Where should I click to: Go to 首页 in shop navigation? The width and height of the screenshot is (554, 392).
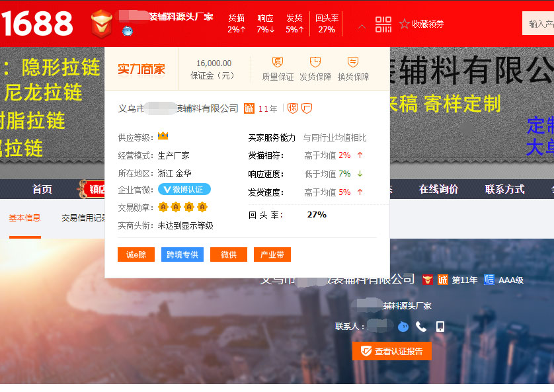pyautogui.click(x=42, y=189)
